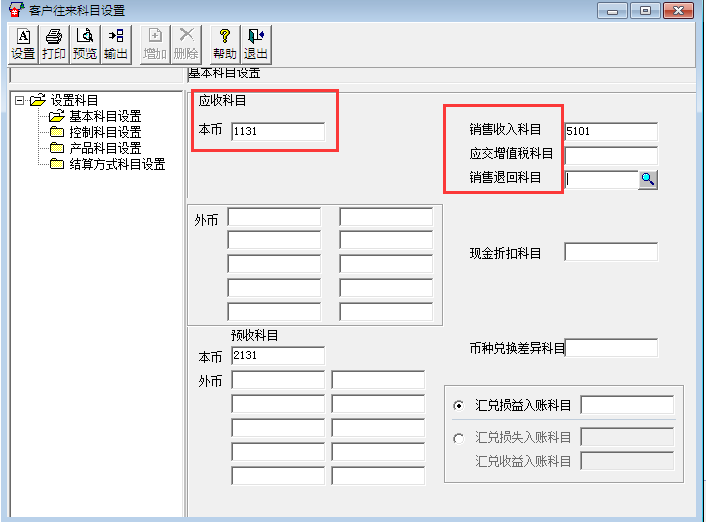Open 控制科目设置 tree item
The image size is (706, 522).
pos(104,132)
